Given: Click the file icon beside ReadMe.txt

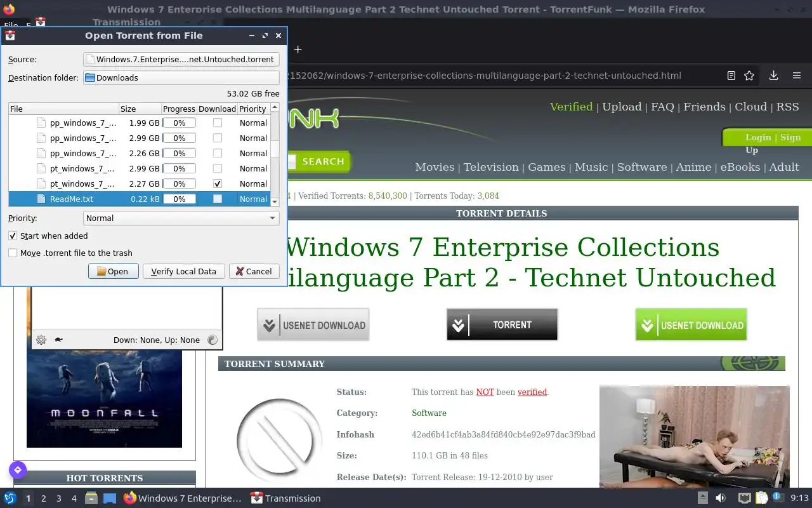Looking at the screenshot, I should [41, 199].
